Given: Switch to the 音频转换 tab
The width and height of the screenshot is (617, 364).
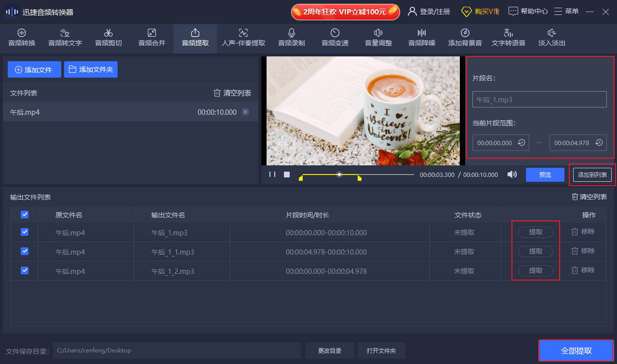Looking at the screenshot, I should (x=22, y=37).
